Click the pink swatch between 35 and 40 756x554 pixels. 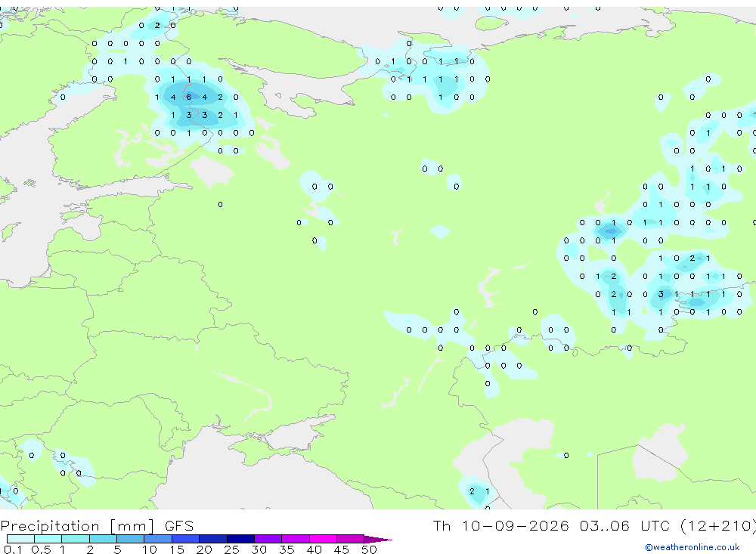click(x=296, y=539)
